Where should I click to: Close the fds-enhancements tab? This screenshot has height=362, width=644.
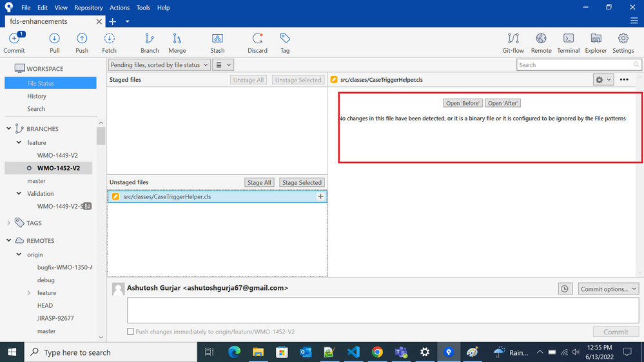point(99,21)
